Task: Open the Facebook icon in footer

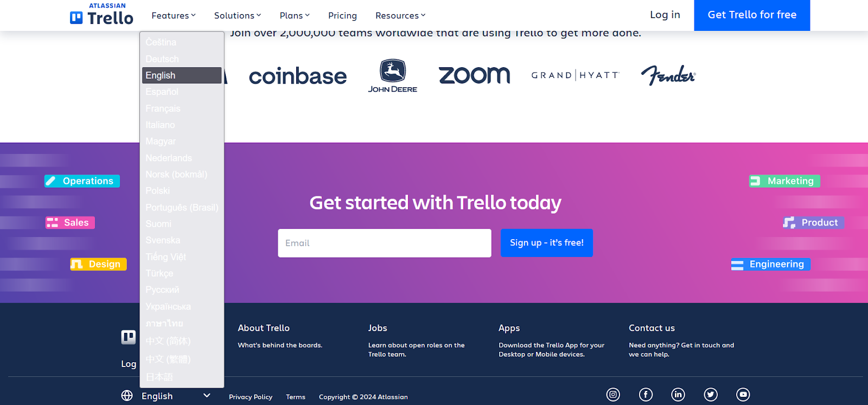Action: [x=646, y=395]
